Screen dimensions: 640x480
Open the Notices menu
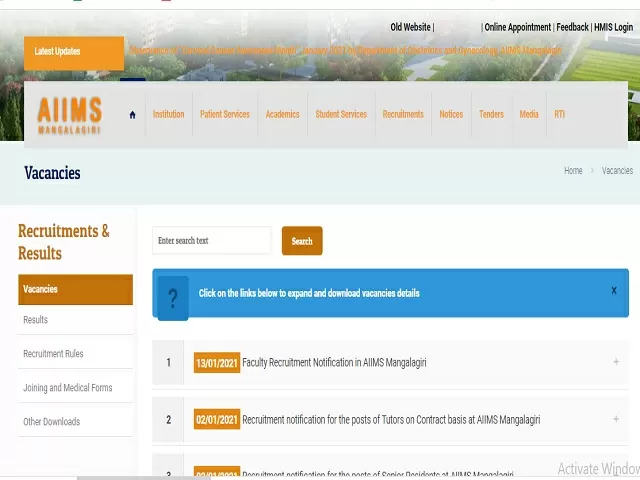click(451, 114)
